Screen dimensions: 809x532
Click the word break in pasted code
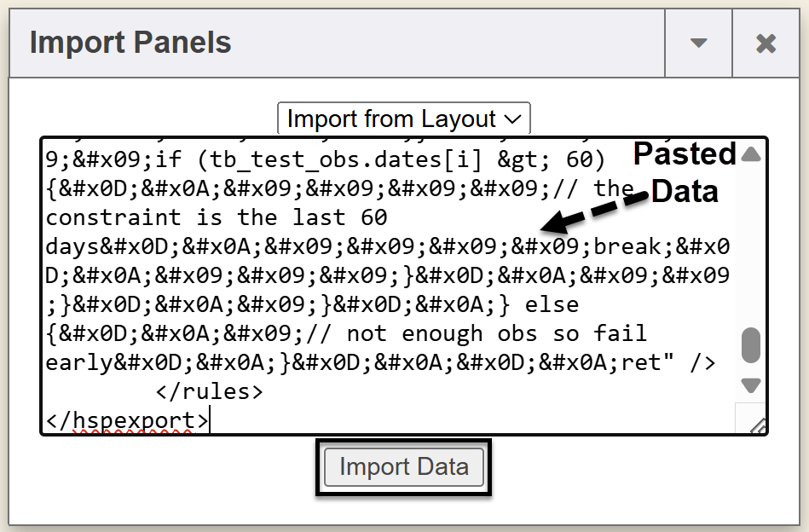pos(627,246)
